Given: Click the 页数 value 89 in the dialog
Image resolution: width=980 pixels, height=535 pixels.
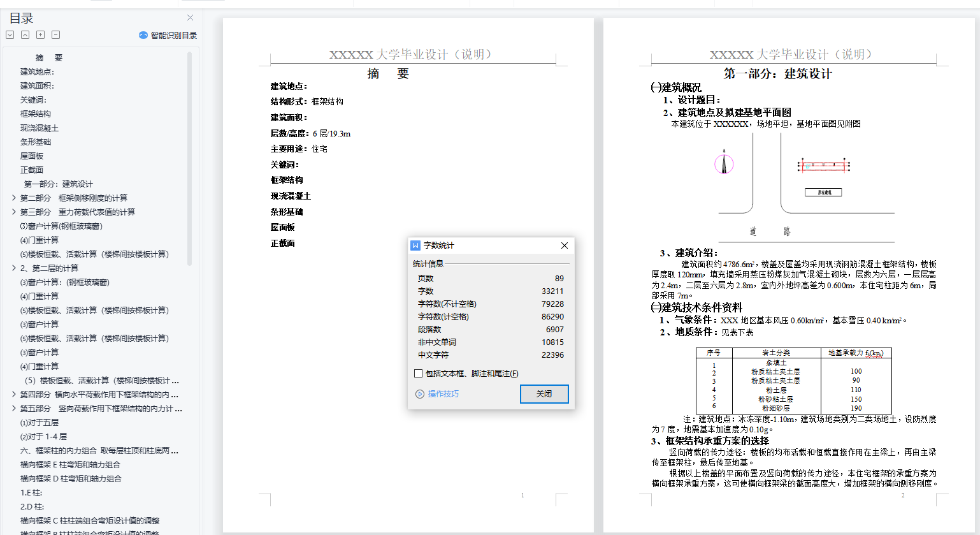Looking at the screenshot, I should coord(559,278).
